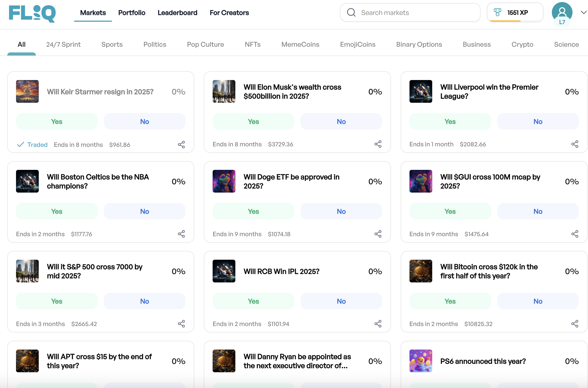Click the FLIQ logo
Image resolution: width=588 pixels, height=388 pixels.
click(x=32, y=13)
